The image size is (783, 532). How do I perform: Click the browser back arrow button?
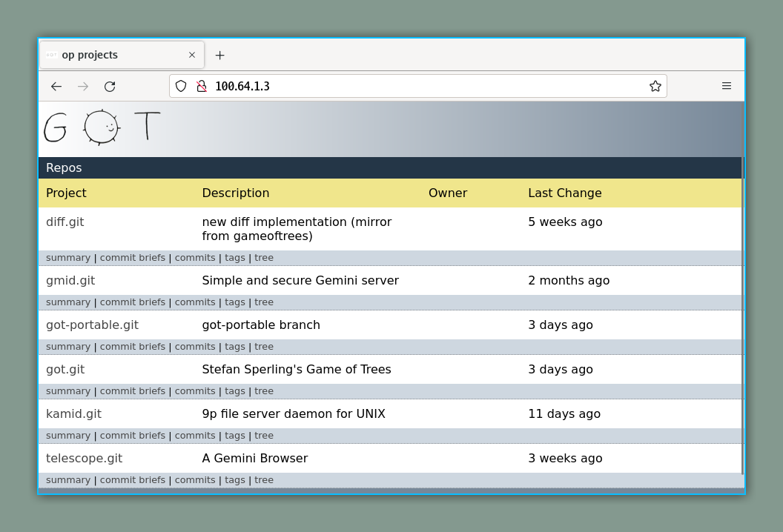point(56,87)
